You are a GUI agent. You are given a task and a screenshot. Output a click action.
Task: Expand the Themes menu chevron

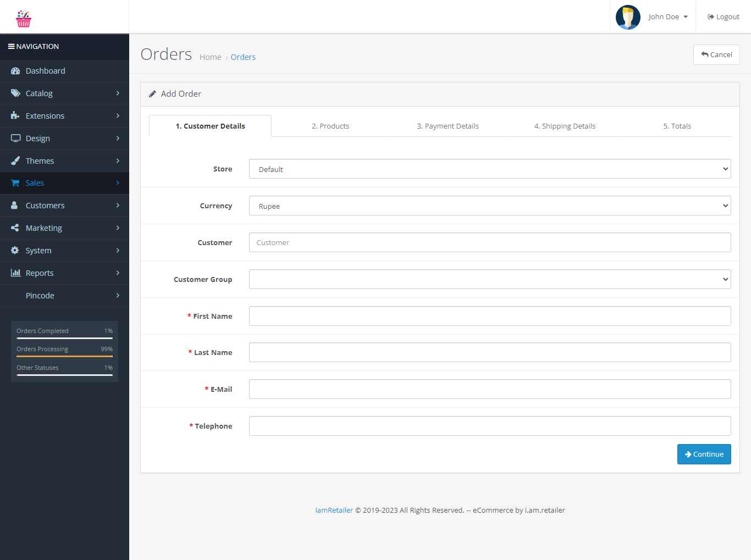(x=118, y=161)
